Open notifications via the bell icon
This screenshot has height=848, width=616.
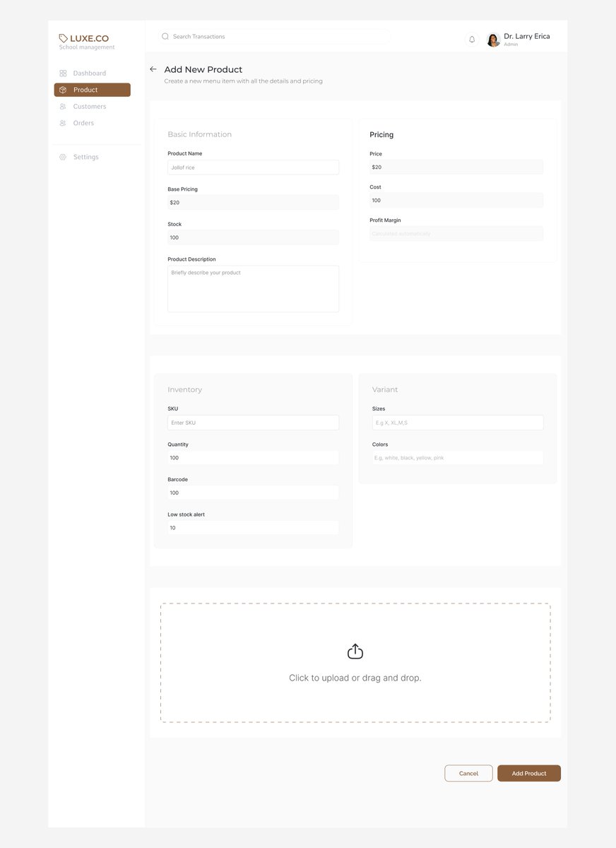coord(472,40)
